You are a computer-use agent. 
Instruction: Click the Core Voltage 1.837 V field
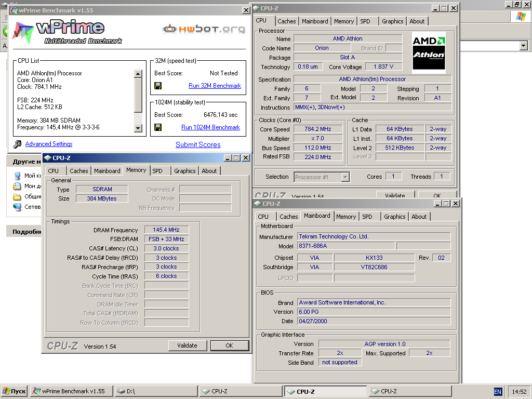point(383,66)
